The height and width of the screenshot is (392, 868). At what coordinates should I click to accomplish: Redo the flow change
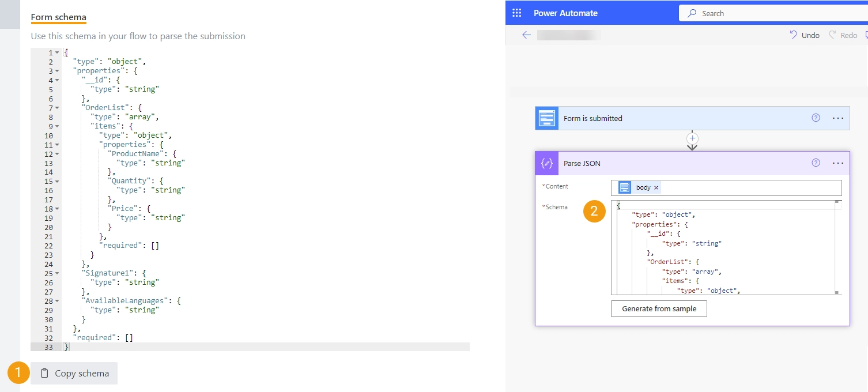[843, 35]
